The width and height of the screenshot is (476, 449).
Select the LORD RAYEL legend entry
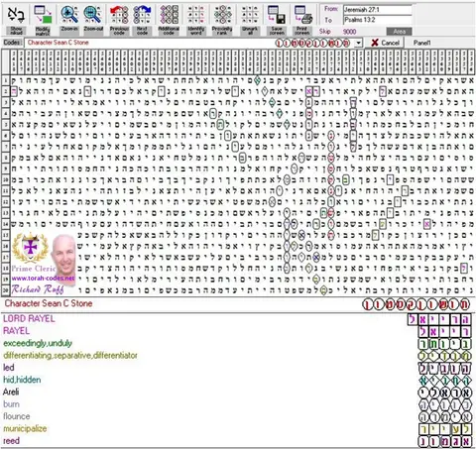pyautogui.click(x=29, y=319)
